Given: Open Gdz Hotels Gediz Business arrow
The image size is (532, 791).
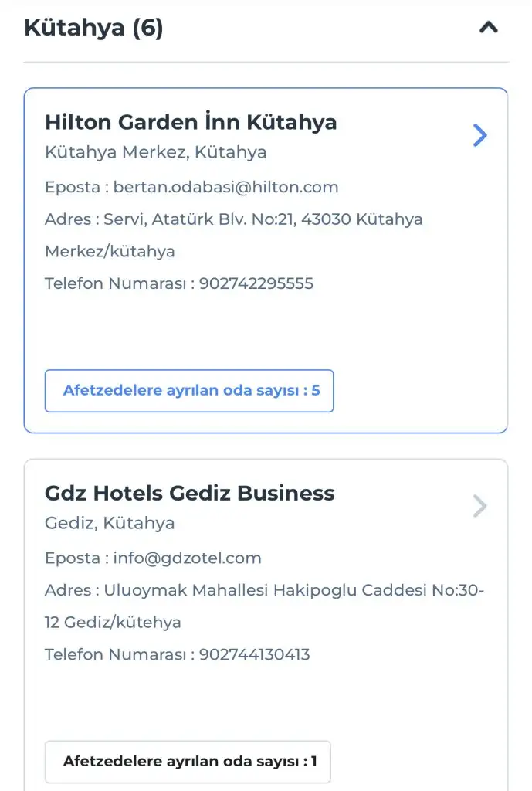Looking at the screenshot, I should pos(480,507).
